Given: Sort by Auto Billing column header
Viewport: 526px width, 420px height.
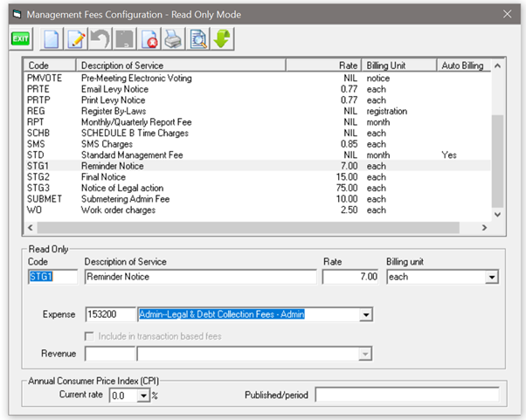Looking at the screenshot, I should pyautogui.click(x=464, y=65).
